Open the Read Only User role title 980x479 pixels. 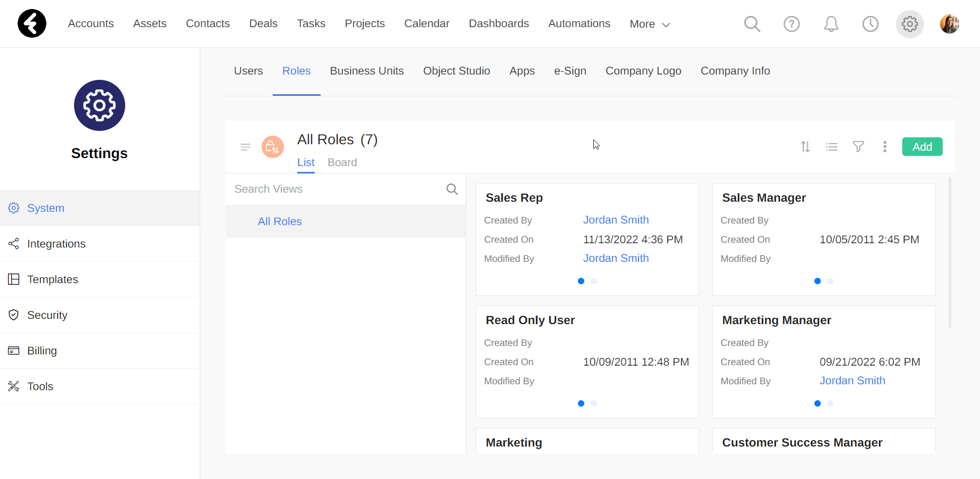pos(530,320)
